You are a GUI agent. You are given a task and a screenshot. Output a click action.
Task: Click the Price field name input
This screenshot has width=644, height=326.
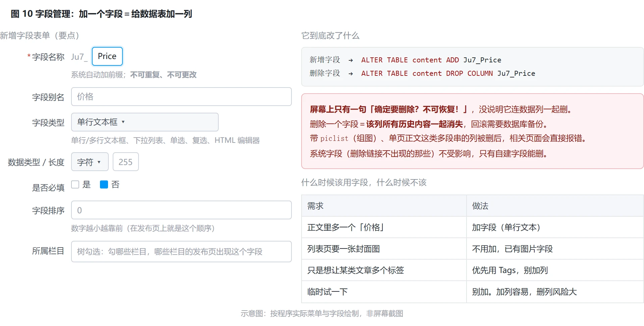[107, 56]
